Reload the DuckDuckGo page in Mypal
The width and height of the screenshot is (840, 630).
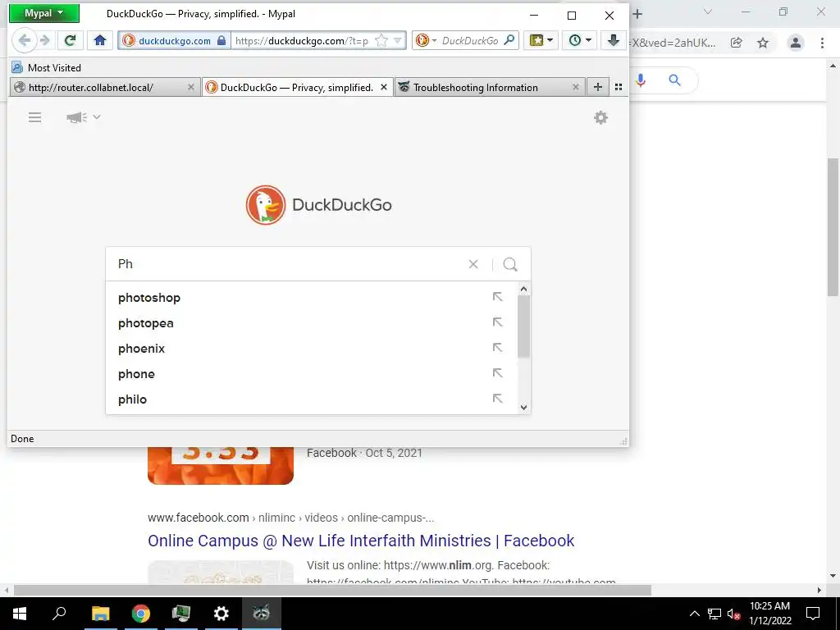[71, 40]
